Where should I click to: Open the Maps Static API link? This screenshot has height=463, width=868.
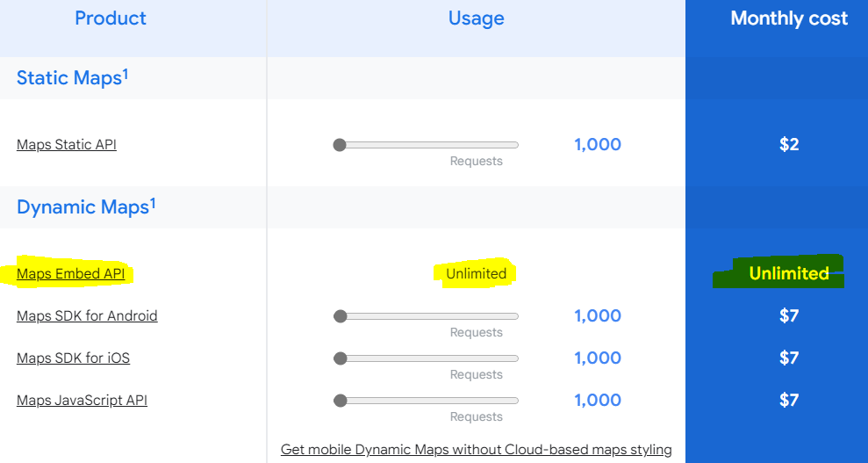click(x=67, y=144)
